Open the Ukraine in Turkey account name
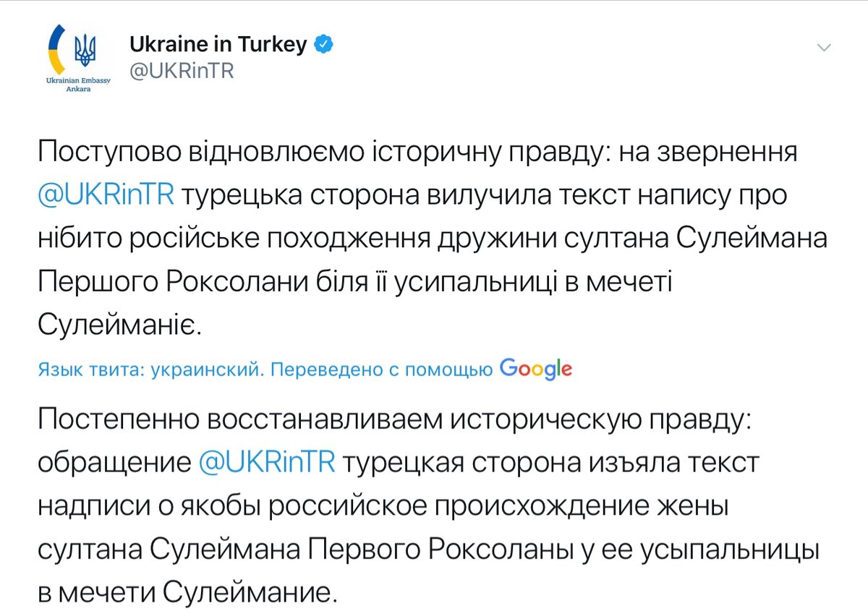The image size is (868, 616). pos(218,45)
